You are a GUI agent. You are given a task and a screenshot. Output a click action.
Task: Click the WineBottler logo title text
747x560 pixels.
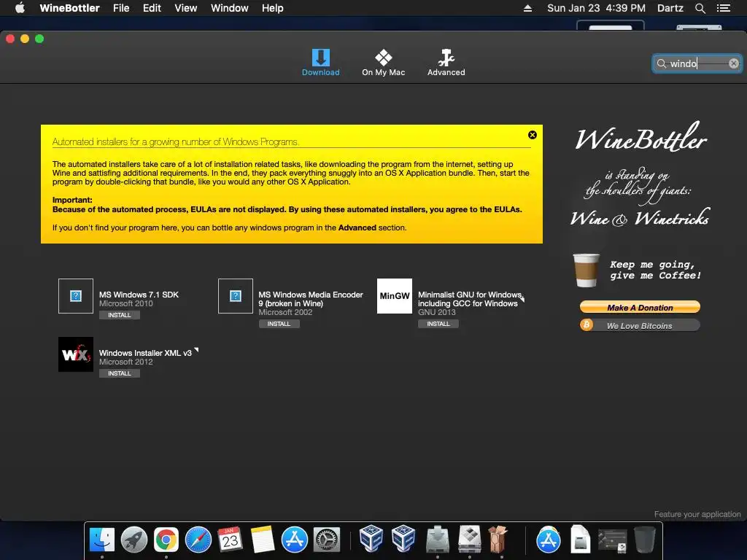pos(640,137)
